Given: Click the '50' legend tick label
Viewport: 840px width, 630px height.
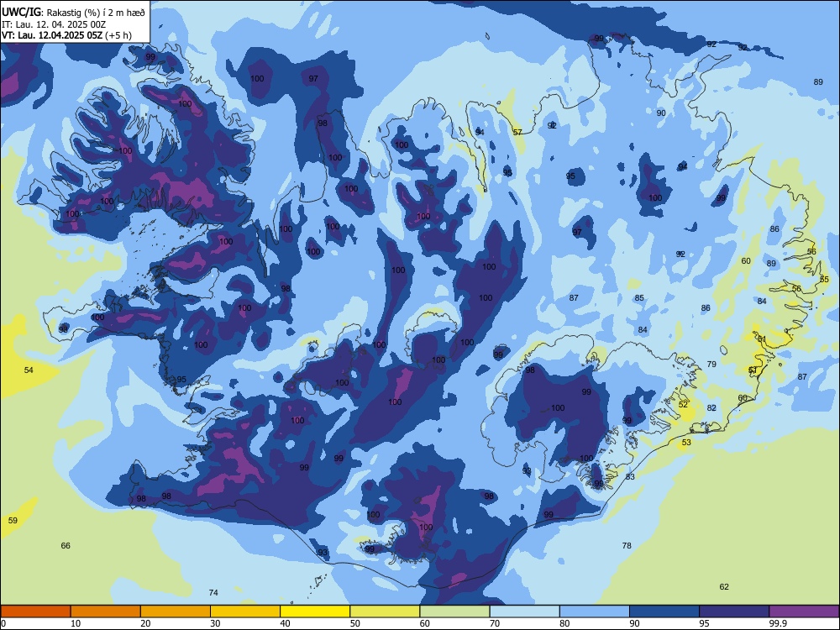Looking at the screenshot, I should coord(354,623).
